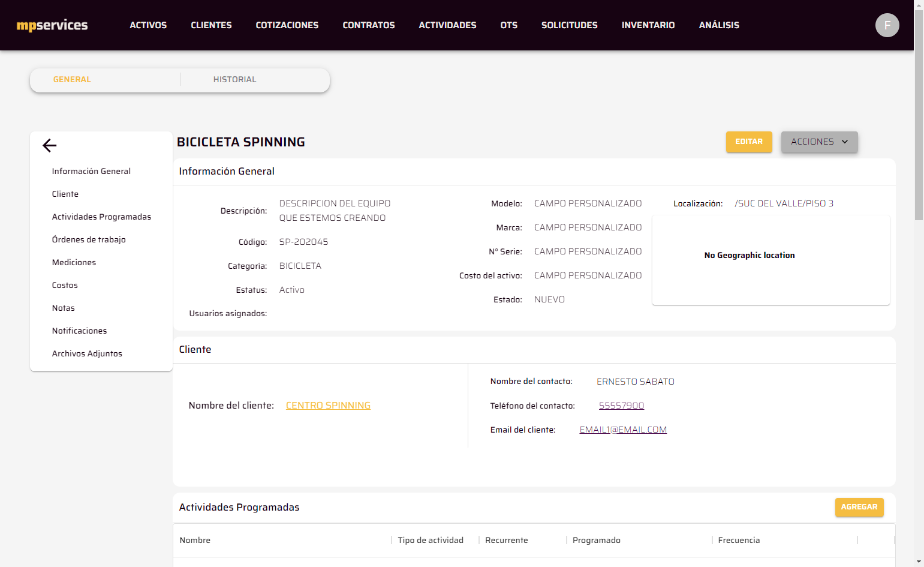
Task: Click the No Geographic location map box
Action: click(770, 260)
